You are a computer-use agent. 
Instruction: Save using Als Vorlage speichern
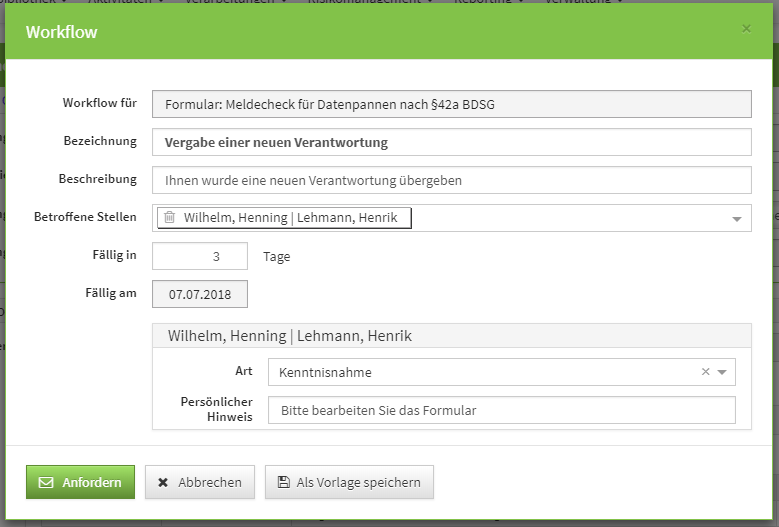349,482
